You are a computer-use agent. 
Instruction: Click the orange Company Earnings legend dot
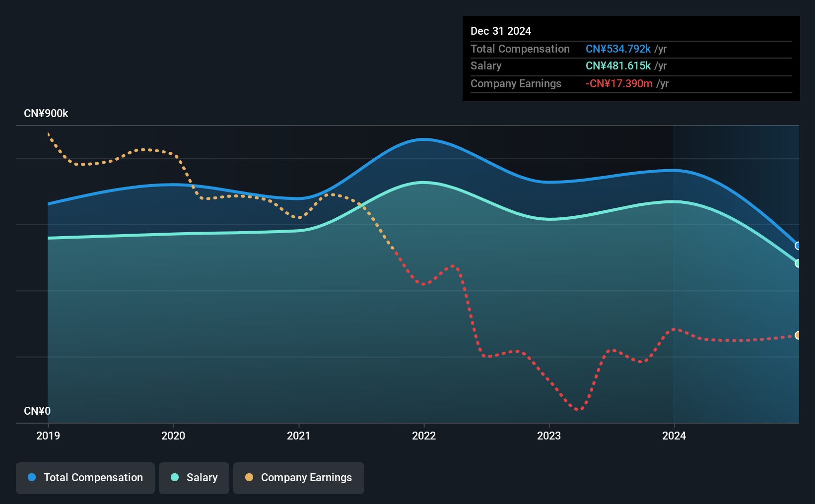tap(249, 477)
